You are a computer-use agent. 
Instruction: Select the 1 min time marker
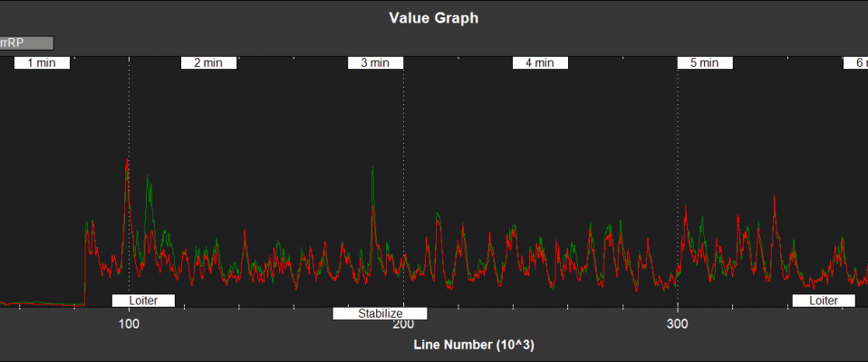point(43,63)
